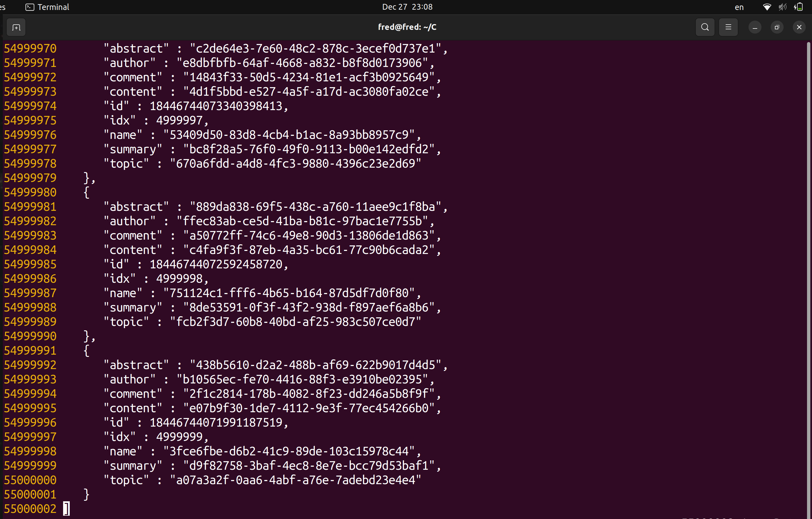The height and width of the screenshot is (519, 812).
Task: Open terminal search with magnifier icon
Action: pos(705,27)
